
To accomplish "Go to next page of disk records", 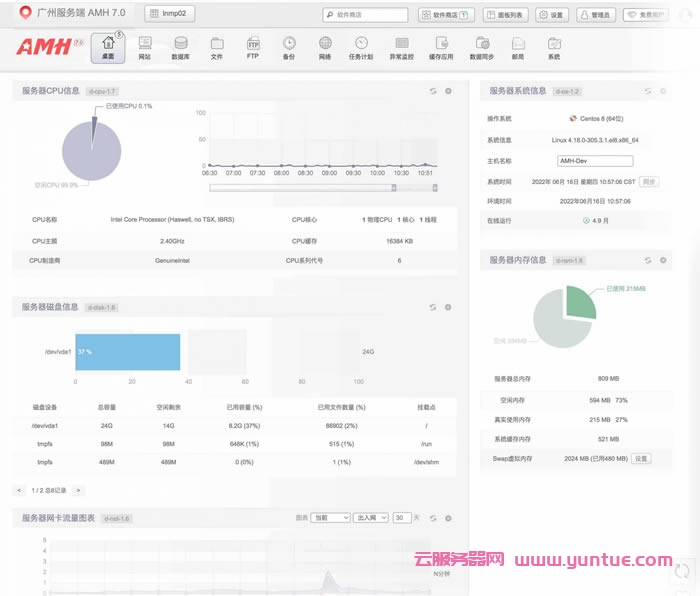I will coord(78,490).
